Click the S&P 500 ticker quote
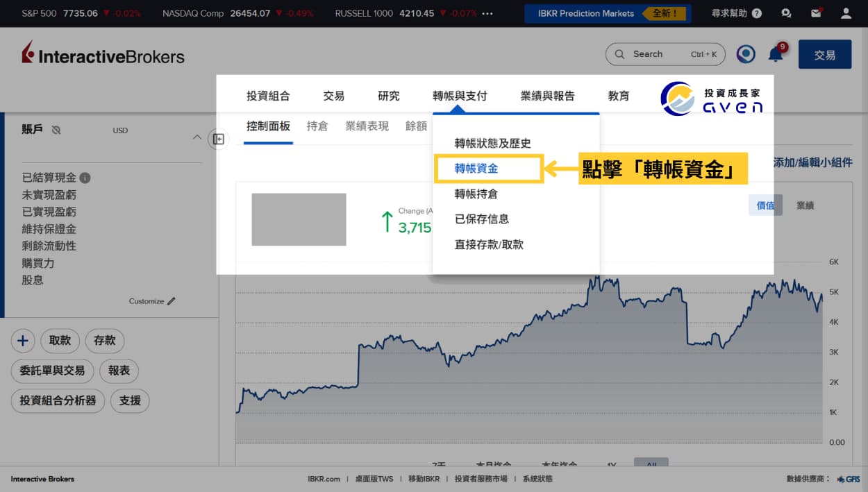The image size is (868, 492). click(x=81, y=13)
